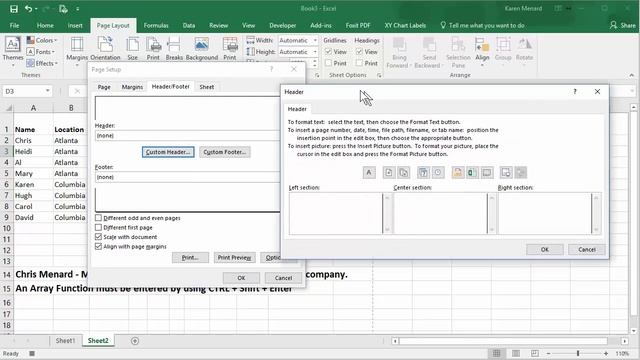
Task: Toggle Headings View checkbox
Action: coord(359,52)
